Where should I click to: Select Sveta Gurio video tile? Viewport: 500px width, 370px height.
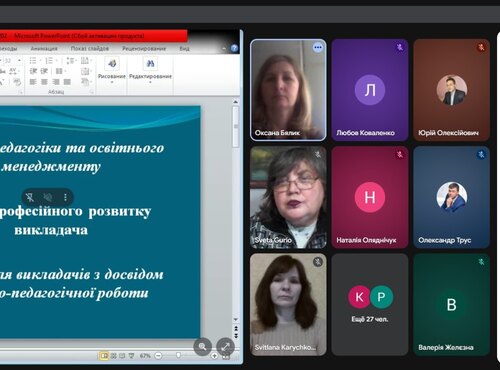pos(288,197)
